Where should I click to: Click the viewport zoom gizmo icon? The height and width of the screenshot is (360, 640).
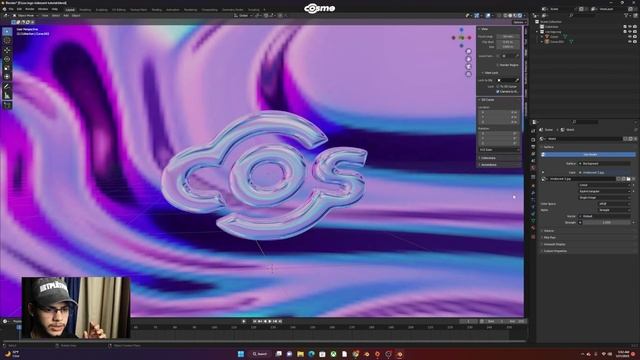coord(469,51)
